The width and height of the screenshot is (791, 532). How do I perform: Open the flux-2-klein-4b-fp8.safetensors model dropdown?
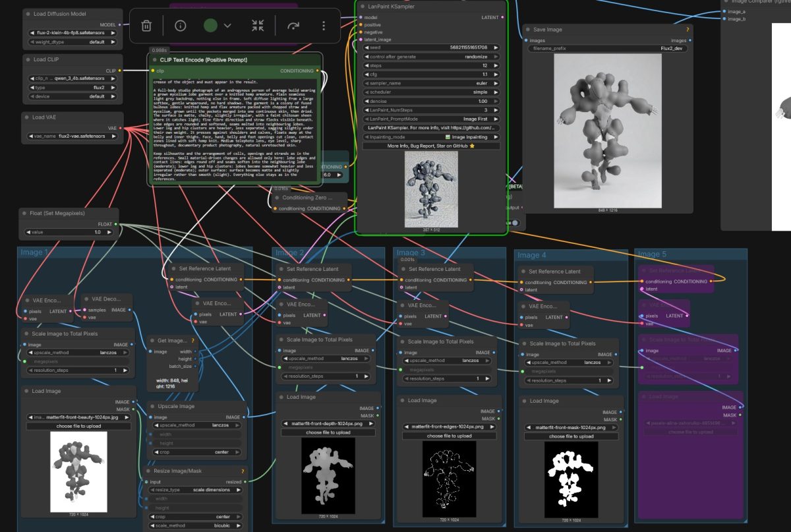pyautogui.click(x=73, y=32)
